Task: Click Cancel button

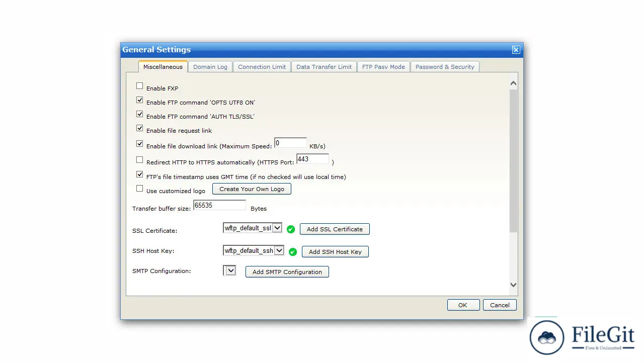Action: 500,305
